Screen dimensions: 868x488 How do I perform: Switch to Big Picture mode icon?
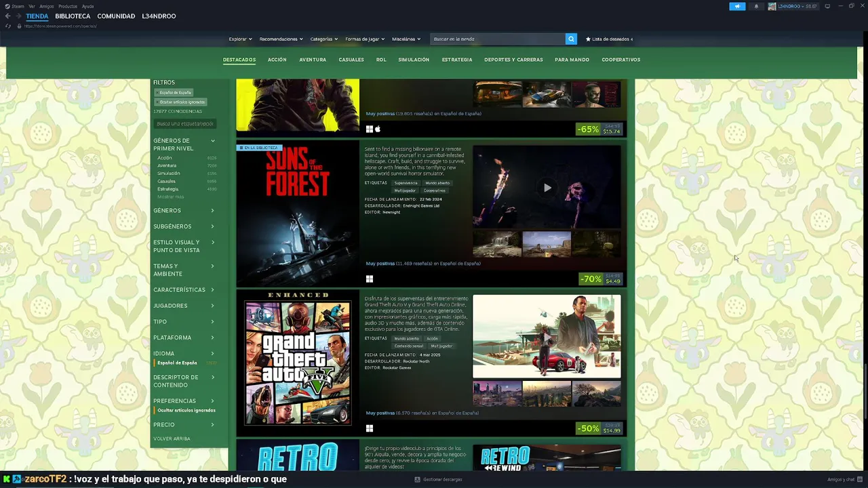point(827,6)
